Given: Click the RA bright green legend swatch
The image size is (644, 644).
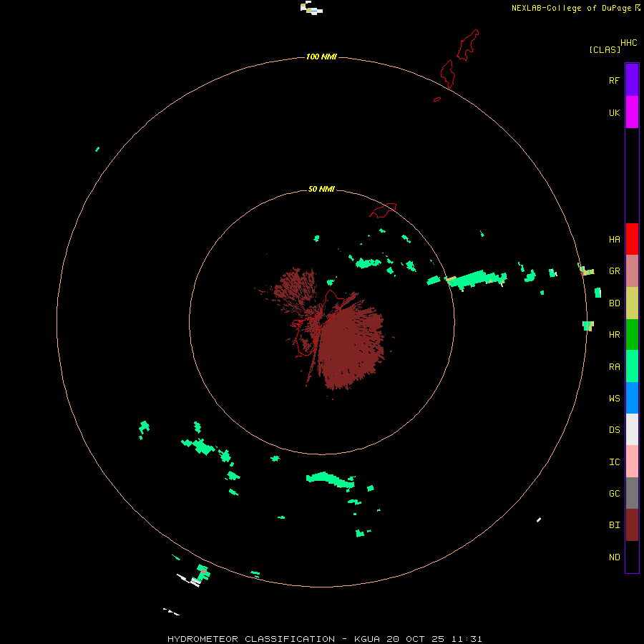Looking at the screenshot, I should pyautogui.click(x=632, y=366).
